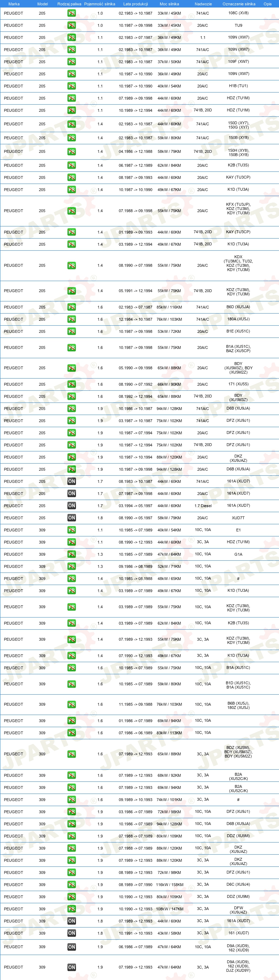Click the fuel icon in the 108kW / 147KM row
The width and height of the screenshot is (279, 980).
(x=71, y=909)
